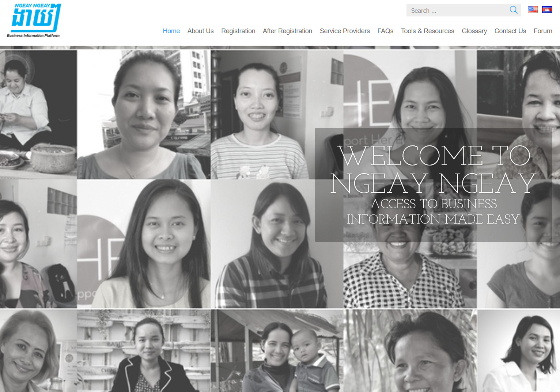
Task: Open the Service Providers page
Action: 345,31
